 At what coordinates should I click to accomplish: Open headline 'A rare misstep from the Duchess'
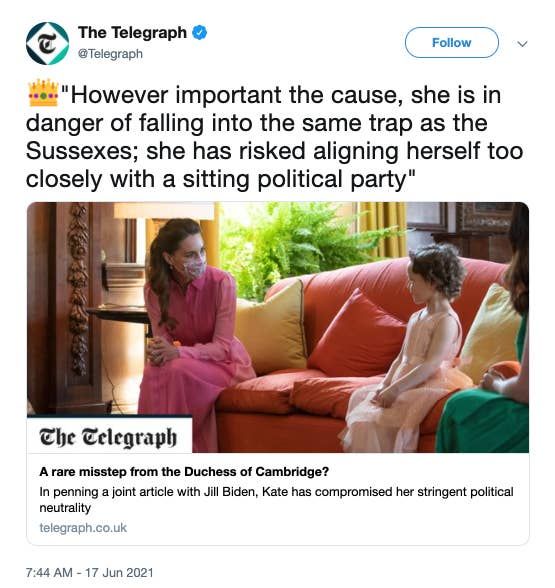click(x=184, y=471)
